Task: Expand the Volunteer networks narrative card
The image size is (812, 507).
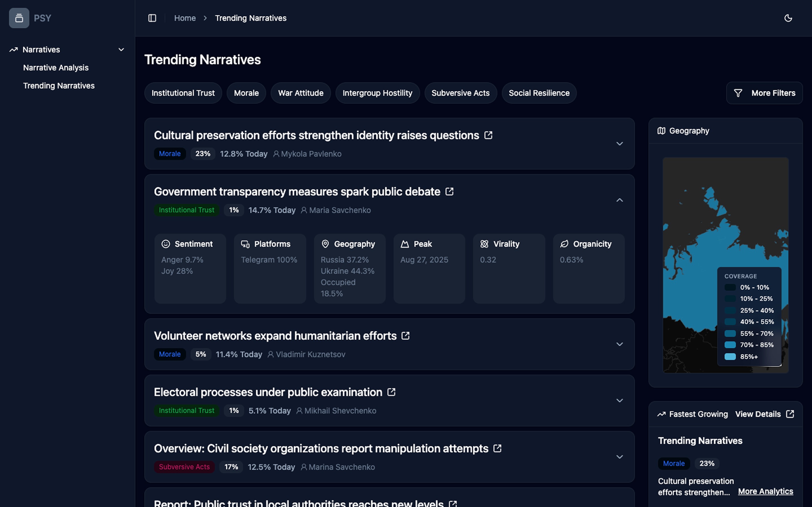Action: click(x=619, y=344)
